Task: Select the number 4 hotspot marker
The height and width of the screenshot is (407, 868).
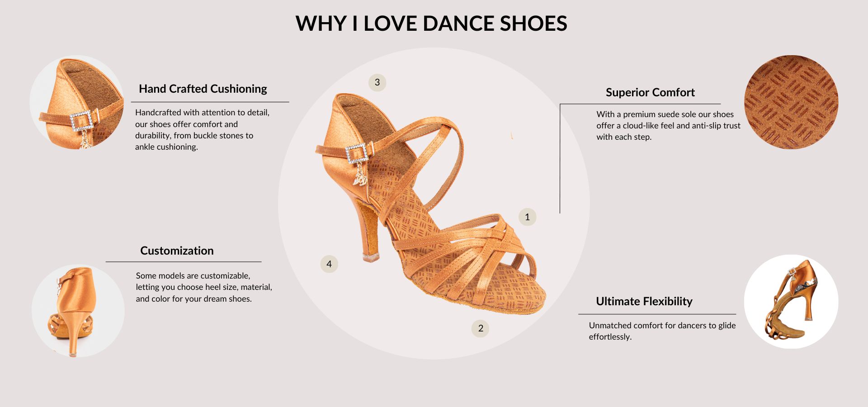Action: tap(329, 264)
